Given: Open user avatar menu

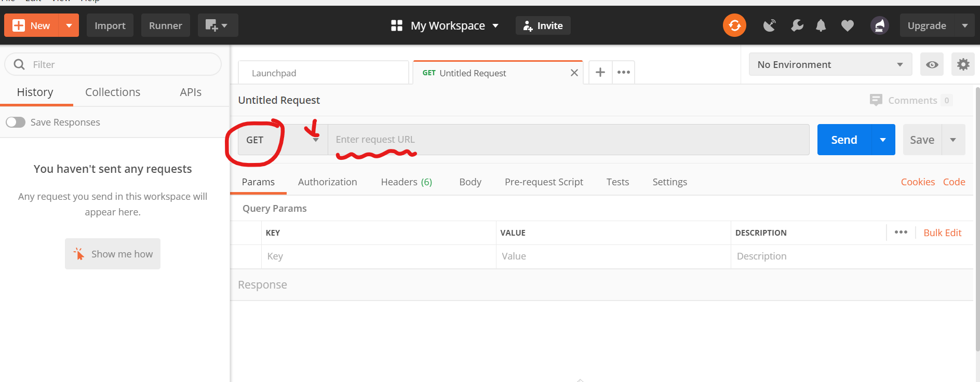Looking at the screenshot, I should [x=880, y=25].
